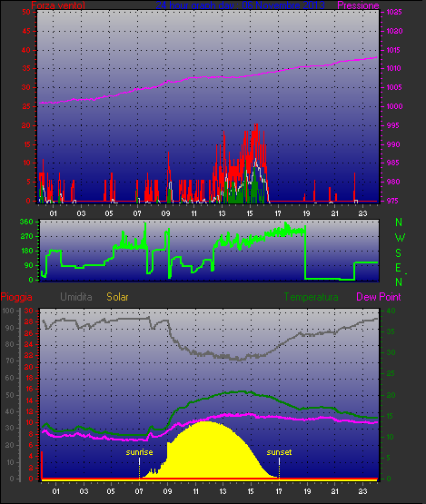Click the Pressione legend label
Screen dimensions: 426x504
(x=358, y=5)
